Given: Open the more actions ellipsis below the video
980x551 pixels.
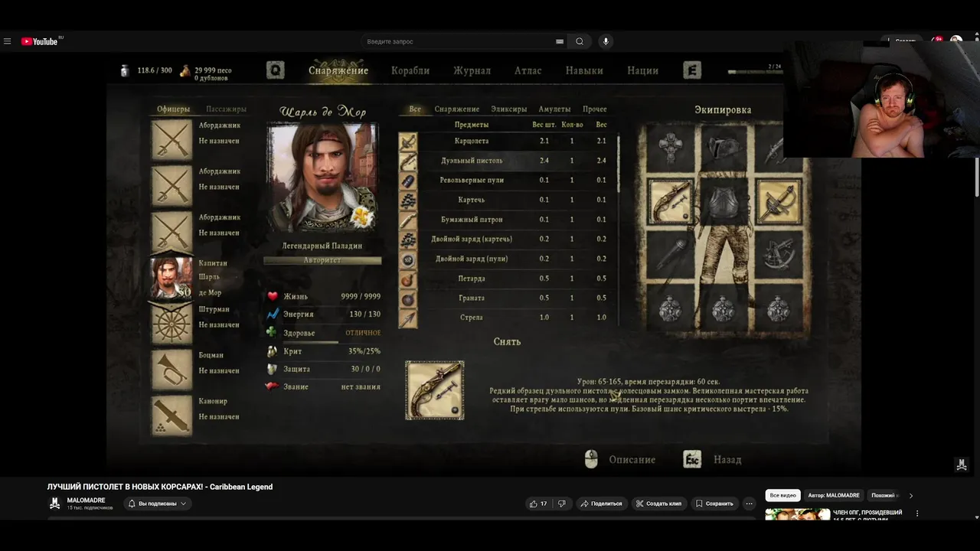Looking at the screenshot, I should pos(749,504).
